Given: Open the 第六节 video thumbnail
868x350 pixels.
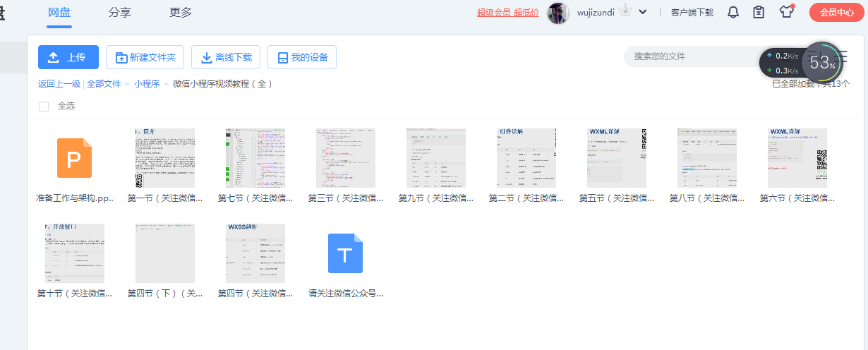Looking at the screenshot, I should click(x=797, y=158).
